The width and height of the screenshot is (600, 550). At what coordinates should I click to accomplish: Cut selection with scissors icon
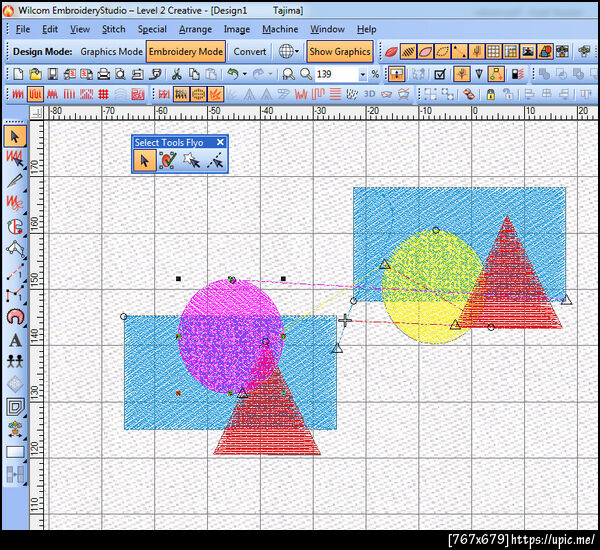click(176, 74)
